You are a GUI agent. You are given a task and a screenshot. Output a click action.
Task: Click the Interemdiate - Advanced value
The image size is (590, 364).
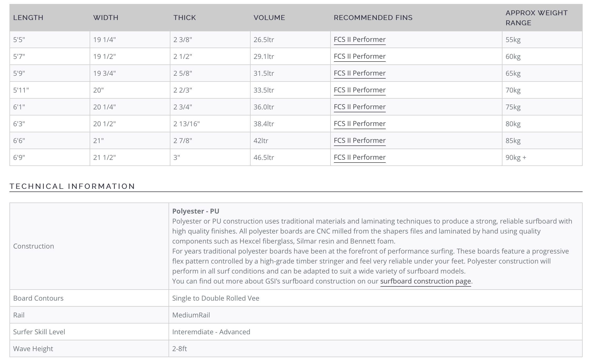[x=211, y=332]
